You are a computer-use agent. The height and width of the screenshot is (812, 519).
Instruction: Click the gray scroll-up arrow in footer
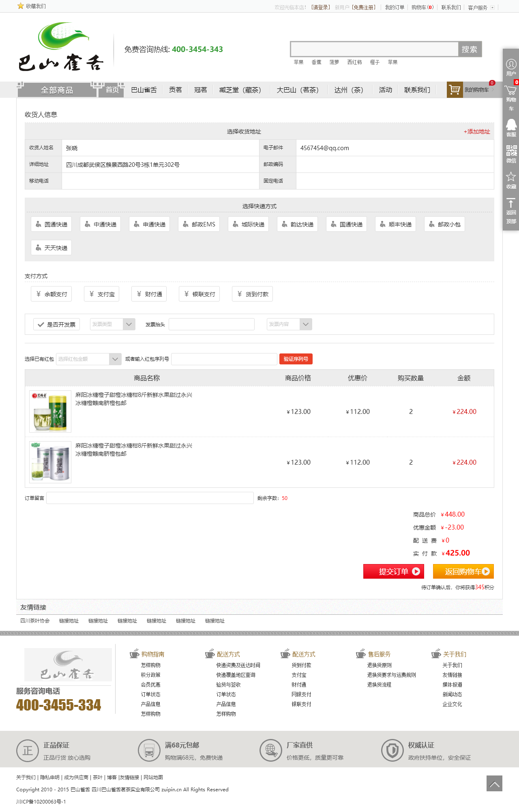coord(494,783)
